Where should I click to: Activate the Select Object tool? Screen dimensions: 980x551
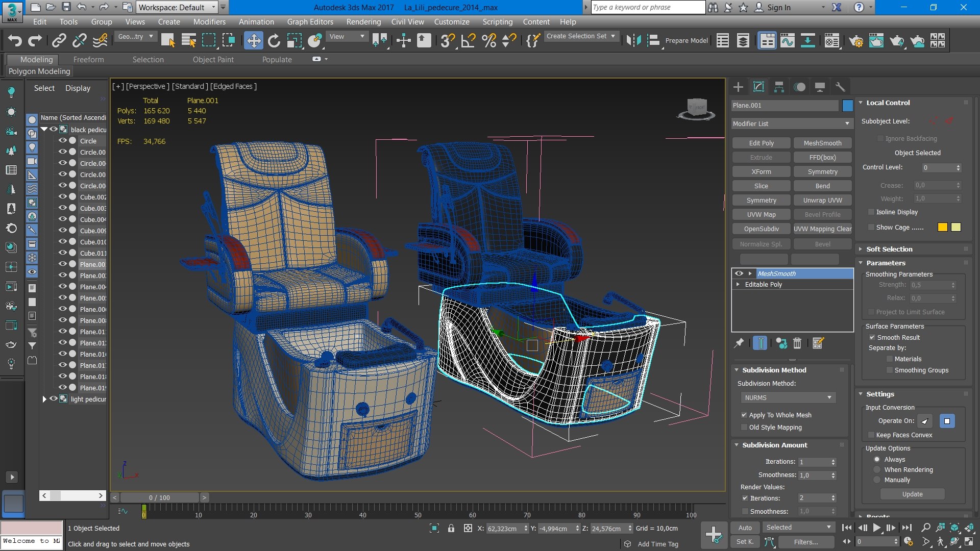tap(168, 40)
